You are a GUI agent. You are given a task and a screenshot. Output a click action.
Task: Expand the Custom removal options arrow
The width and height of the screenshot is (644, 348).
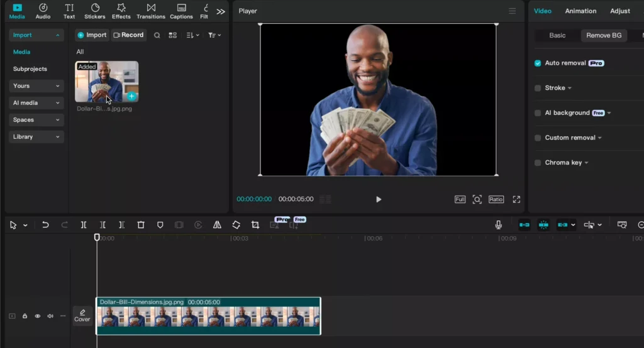click(599, 138)
